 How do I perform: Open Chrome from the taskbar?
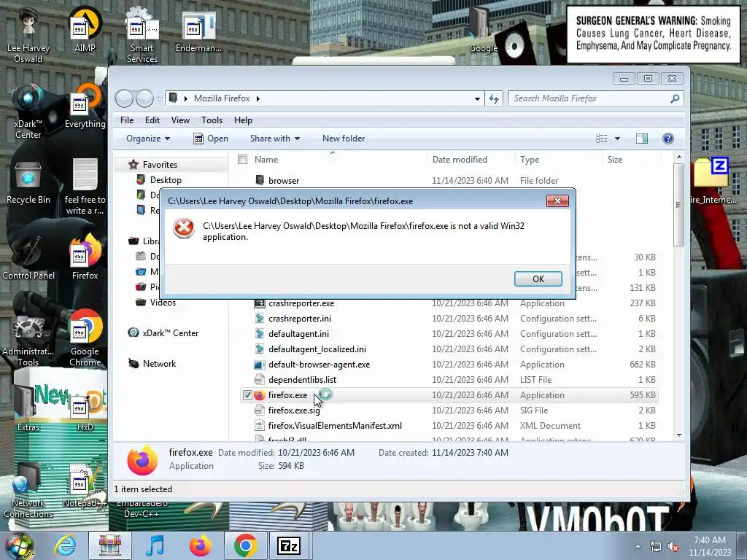[245, 545]
